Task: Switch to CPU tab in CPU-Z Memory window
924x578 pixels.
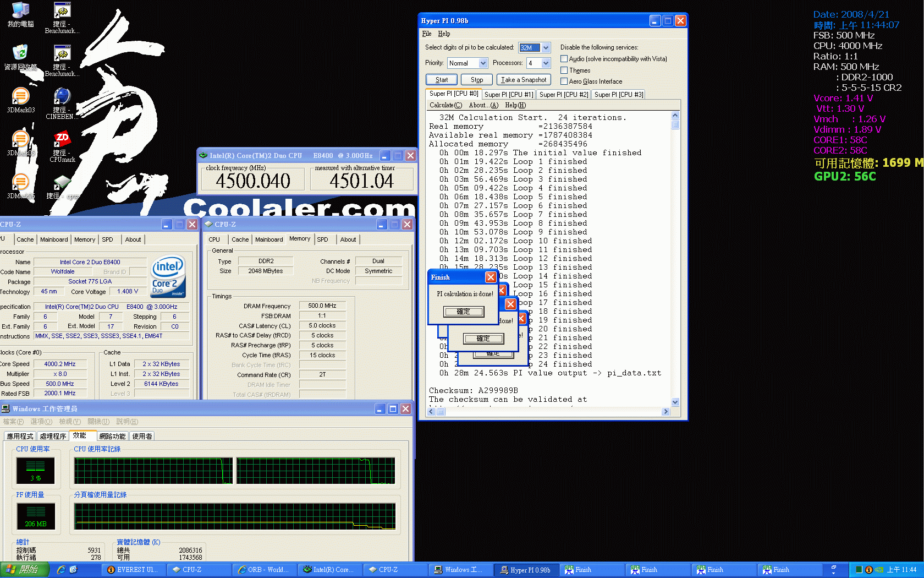Action: [215, 239]
